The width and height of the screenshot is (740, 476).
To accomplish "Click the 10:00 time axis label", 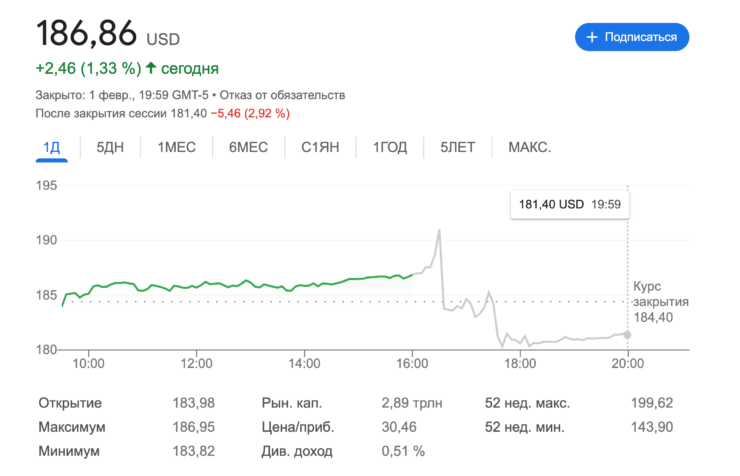I will coord(88,364).
